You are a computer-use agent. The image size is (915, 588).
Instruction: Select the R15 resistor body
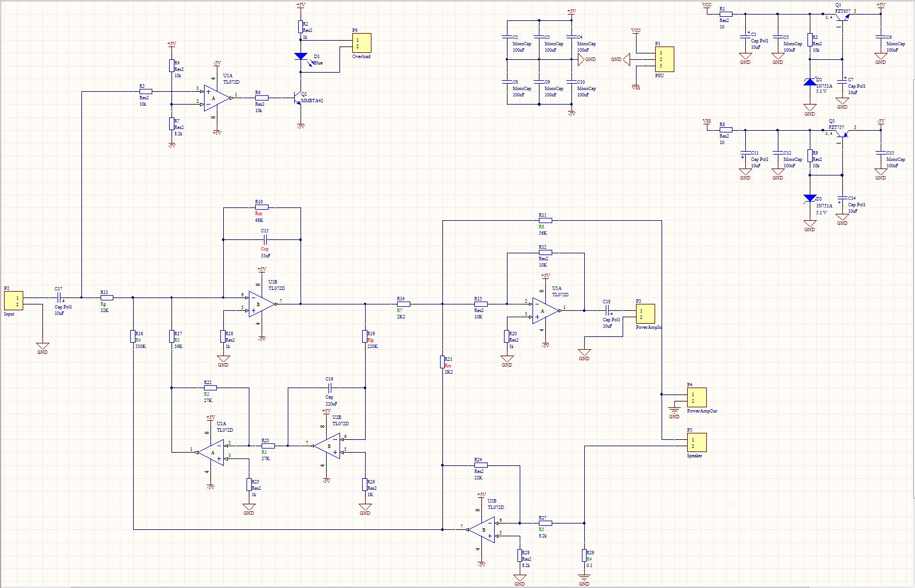click(x=481, y=304)
